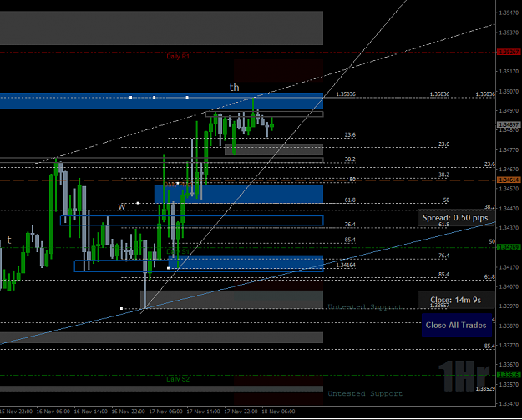Select the 't' chart text label
This screenshot has height=420, width=522.
click(9, 240)
